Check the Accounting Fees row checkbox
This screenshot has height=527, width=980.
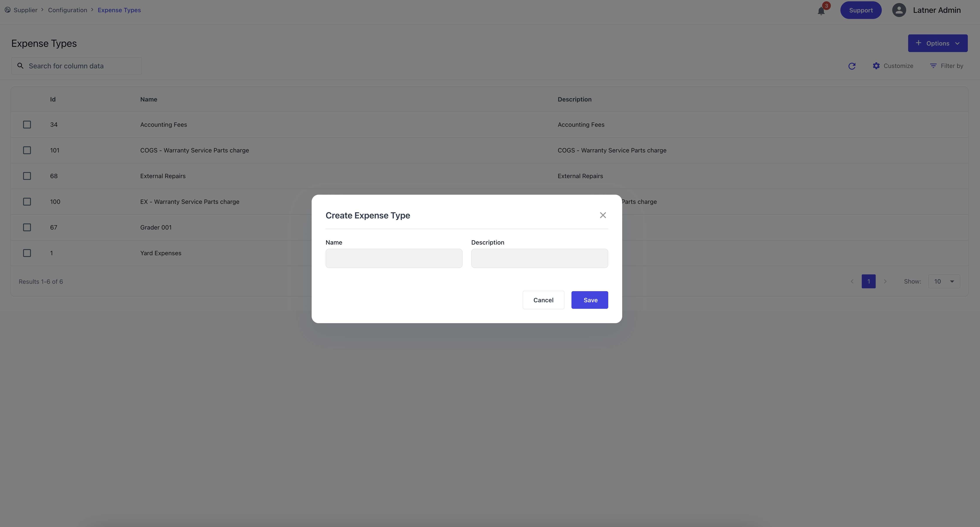(x=27, y=125)
